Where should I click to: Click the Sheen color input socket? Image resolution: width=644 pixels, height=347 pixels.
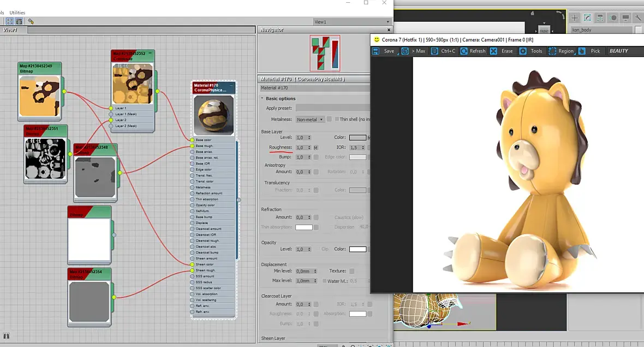[192, 264]
